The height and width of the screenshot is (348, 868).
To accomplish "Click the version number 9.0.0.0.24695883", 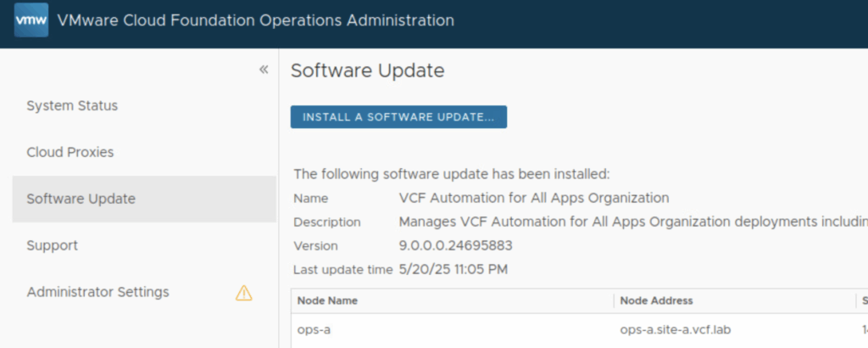I will tap(455, 246).
